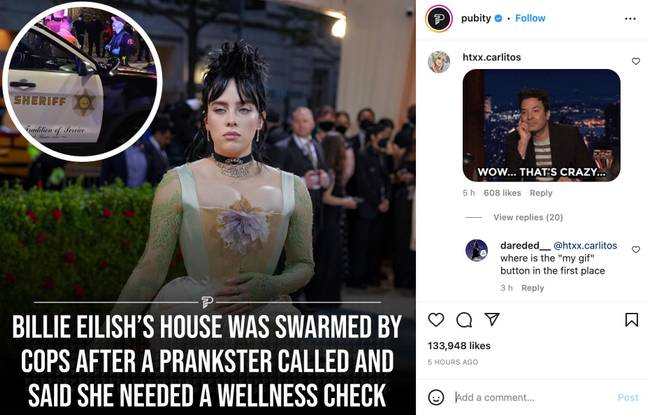The width and height of the screenshot is (648, 415).
Task: Open pubity profile avatar
Action: coord(439,18)
